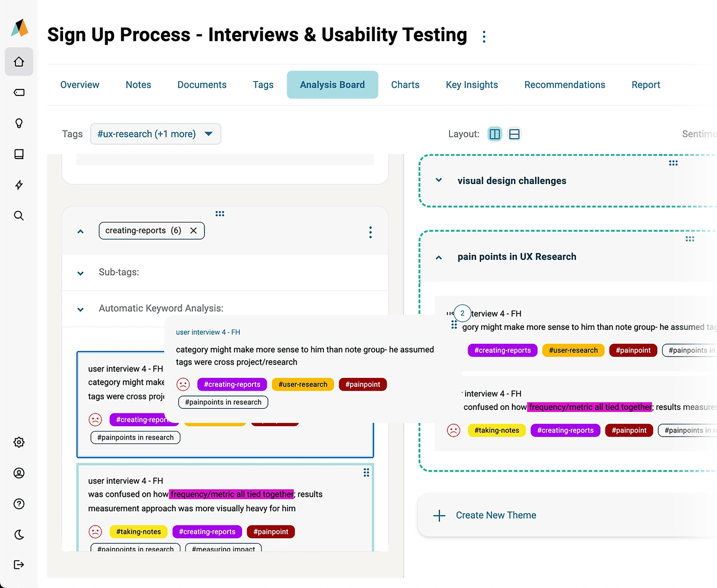Open project title three-dot menu
The height and width of the screenshot is (588, 717).
tap(484, 37)
